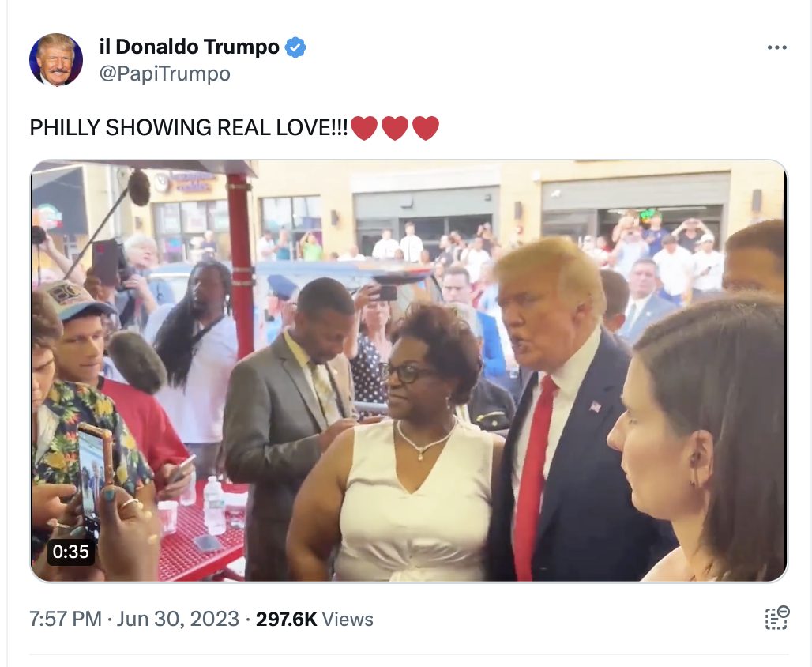The image size is (812, 667).
Task: Click the Jun 30, 2023 date
Action: (x=178, y=619)
